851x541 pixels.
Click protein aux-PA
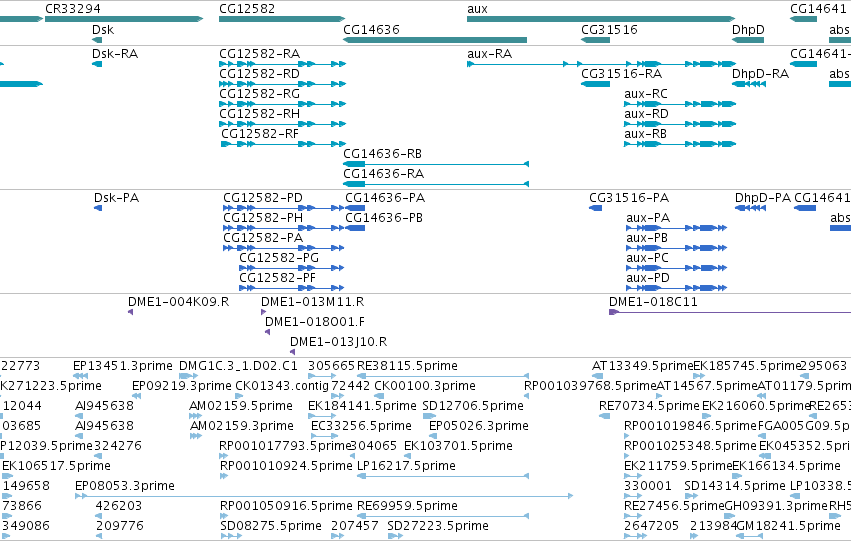648,218
